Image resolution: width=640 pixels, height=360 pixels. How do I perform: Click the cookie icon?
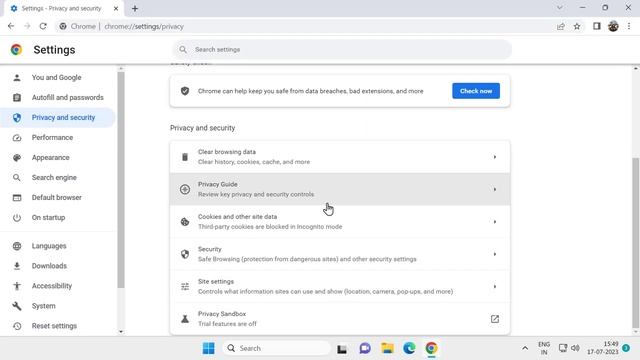[x=185, y=222]
